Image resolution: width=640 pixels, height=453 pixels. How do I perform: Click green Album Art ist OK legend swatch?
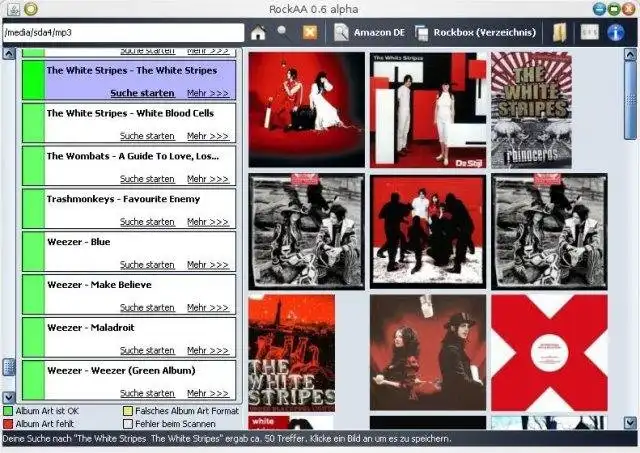(x=8, y=411)
